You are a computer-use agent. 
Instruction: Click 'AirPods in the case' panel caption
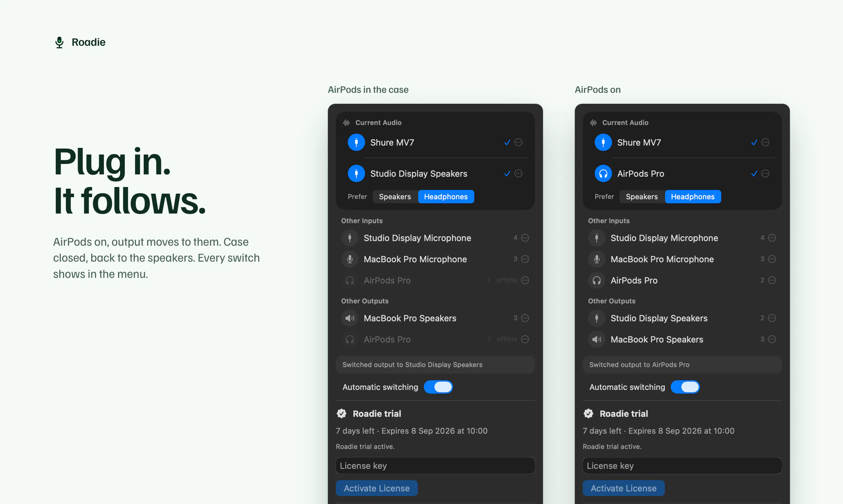[x=368, y=90]
